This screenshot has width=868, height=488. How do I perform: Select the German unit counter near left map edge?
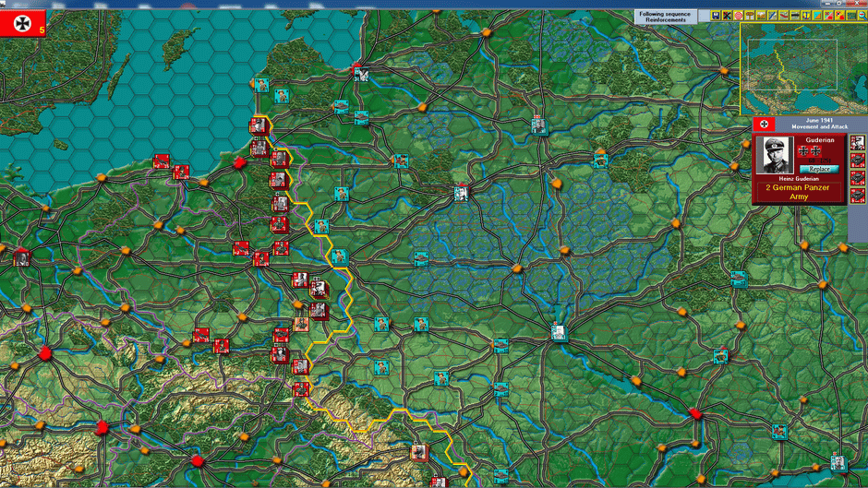pos(21,257)
